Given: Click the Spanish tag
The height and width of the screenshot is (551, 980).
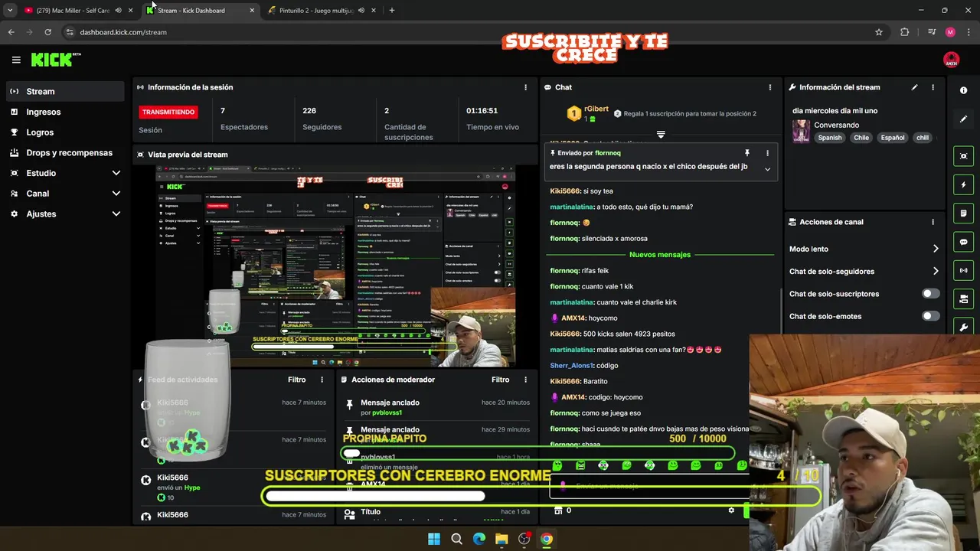Looking at the screenshot, I should click(829, 138).
